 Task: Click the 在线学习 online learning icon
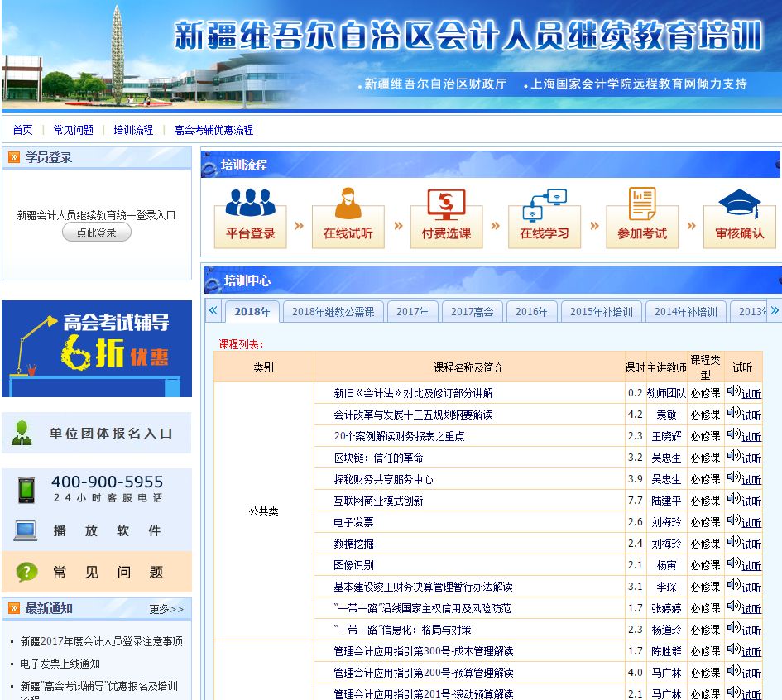544,204
